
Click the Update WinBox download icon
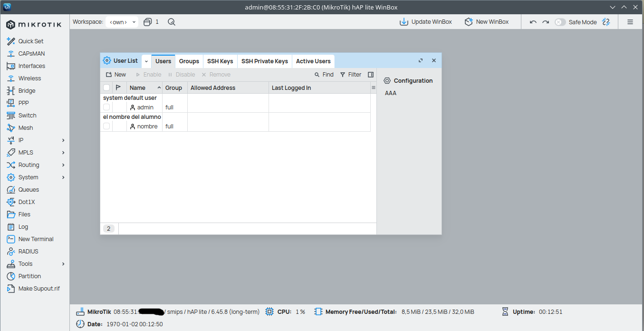404,22
